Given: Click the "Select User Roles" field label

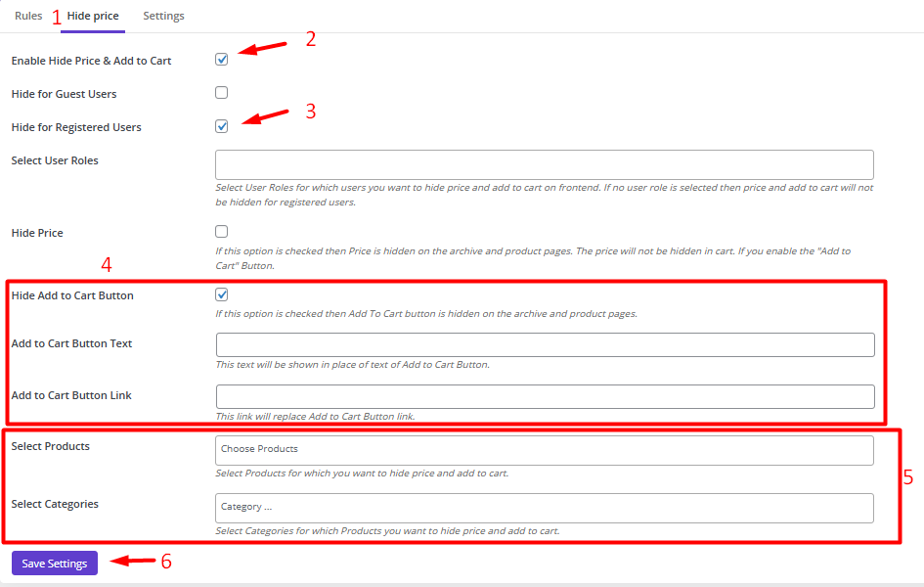Looking at the screenshot, I should (x=55, y=160).
